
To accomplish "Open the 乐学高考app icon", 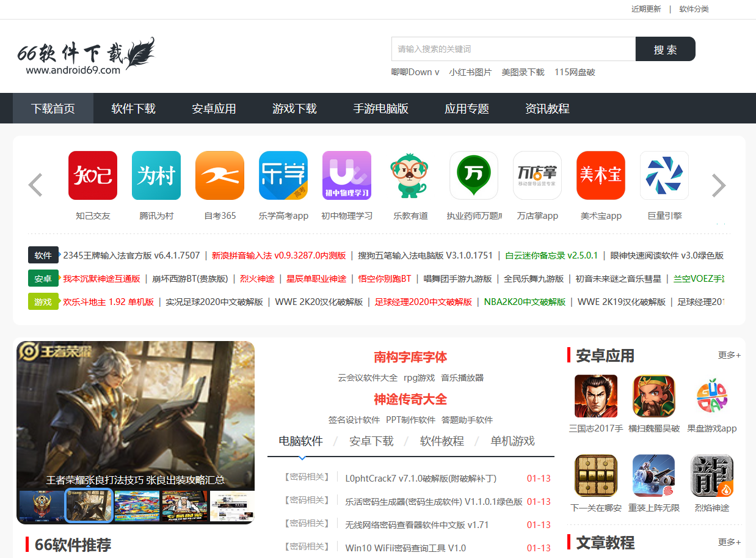I will coord(283,175).
